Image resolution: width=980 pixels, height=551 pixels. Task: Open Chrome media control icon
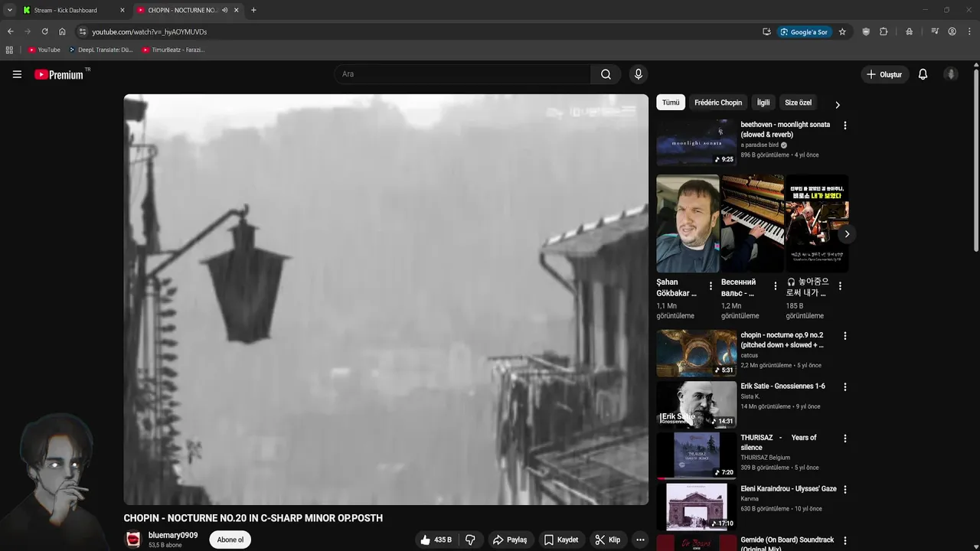(935, 31)
